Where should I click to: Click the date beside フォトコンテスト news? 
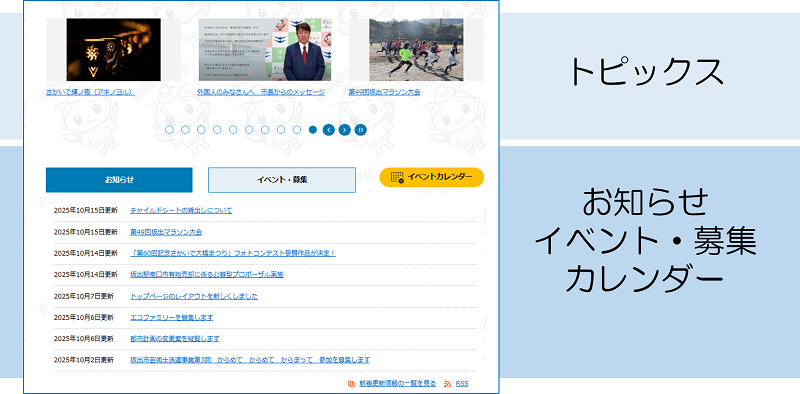pyautogui.click(x=85, y=253)
